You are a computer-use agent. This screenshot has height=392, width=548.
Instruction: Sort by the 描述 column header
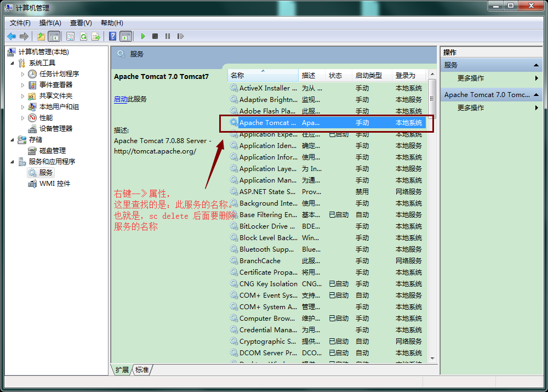(x=312, y=76)
